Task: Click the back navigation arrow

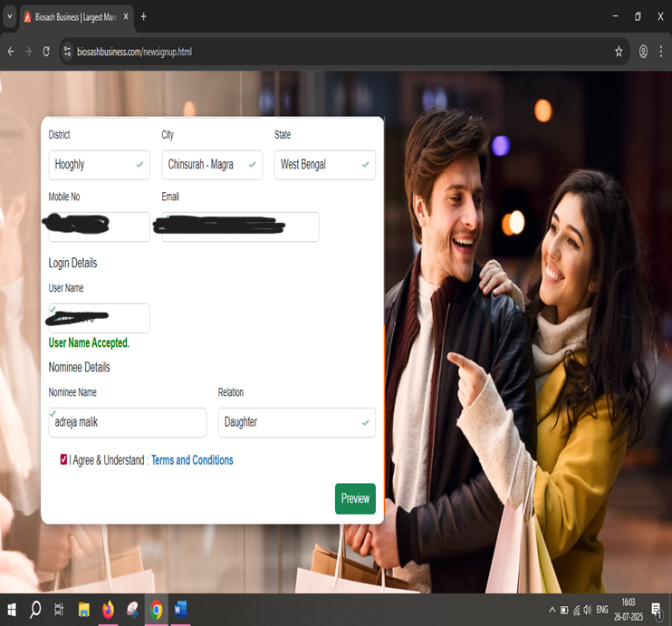Action: click(11, 52)
